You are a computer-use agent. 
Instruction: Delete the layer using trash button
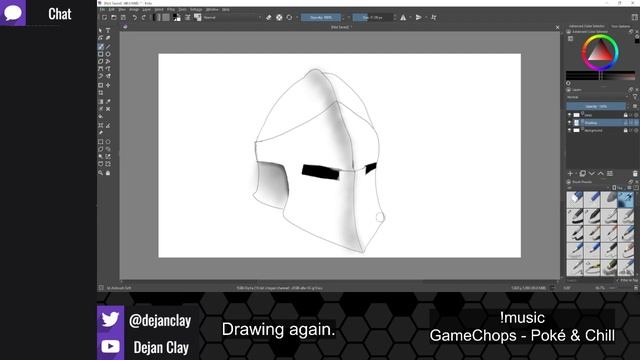click(x=635, y=174)
